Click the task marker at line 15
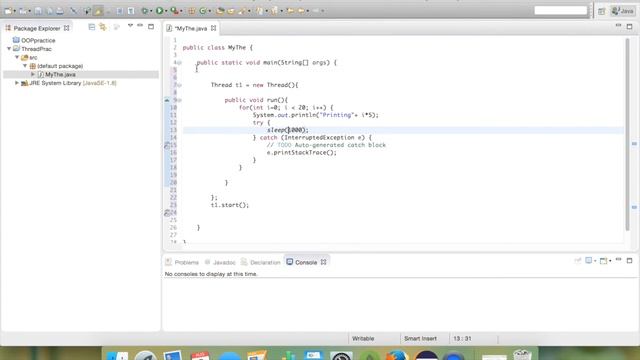 tap(167, 145)
